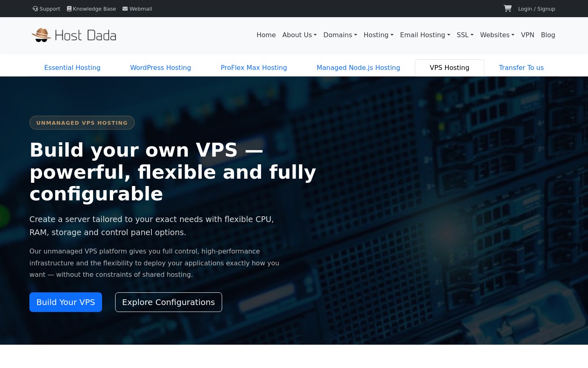Open the Hosting dropdown menu
This screenshot has width=588, height=368.
(x=379, y=35)
